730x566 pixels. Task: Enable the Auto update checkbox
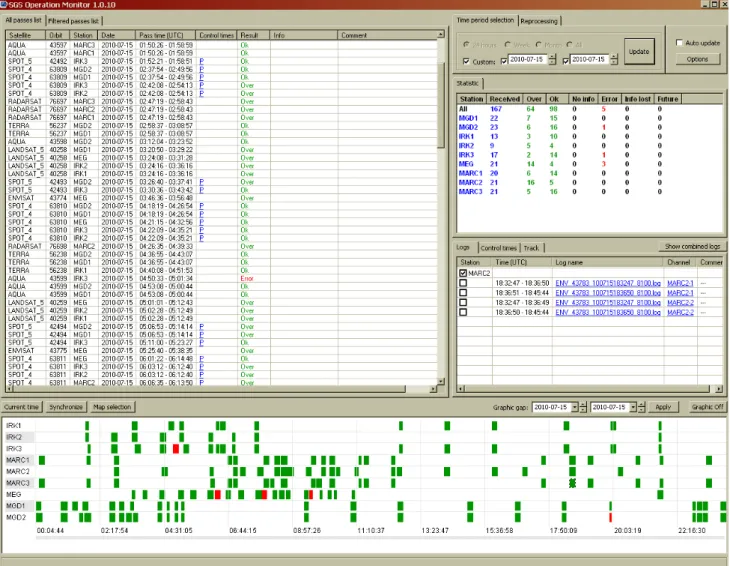679,43
